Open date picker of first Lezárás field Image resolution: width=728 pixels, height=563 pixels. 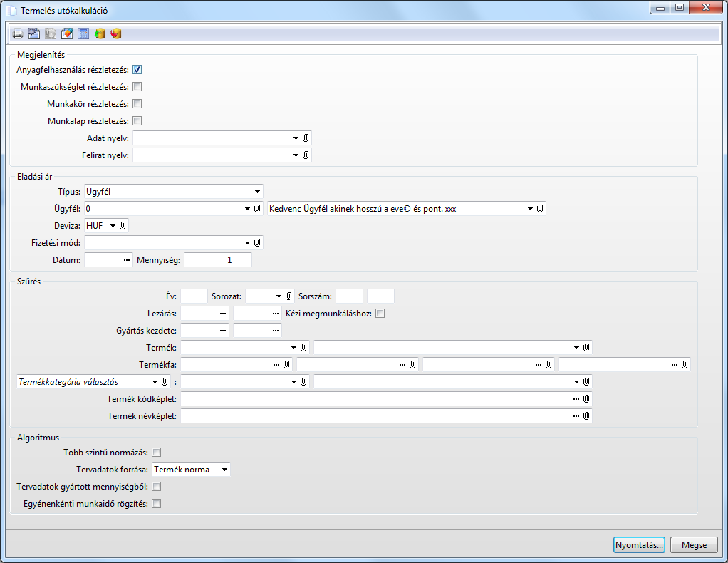223,314
